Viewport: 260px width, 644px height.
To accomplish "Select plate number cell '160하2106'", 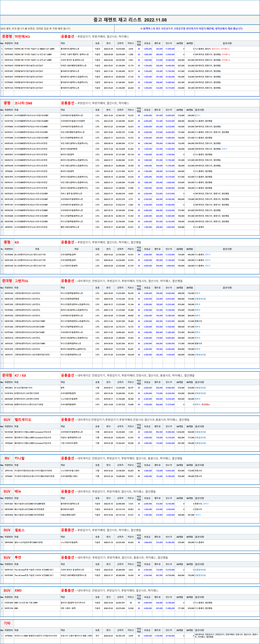I will [x=9, y=293].
